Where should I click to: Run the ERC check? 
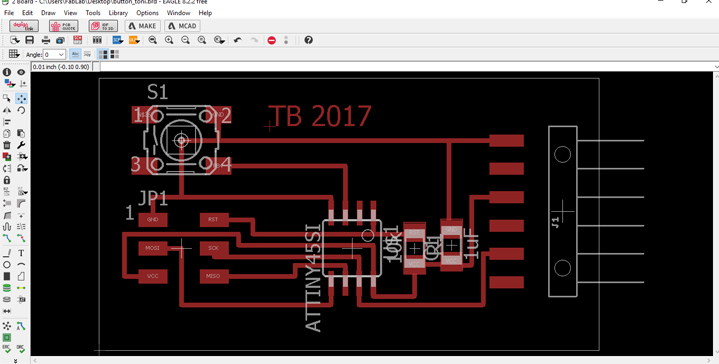(7, 349)
